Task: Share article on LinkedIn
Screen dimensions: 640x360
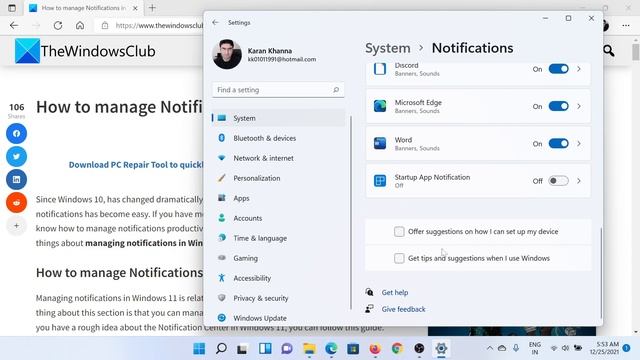Action: click(16, 179)
